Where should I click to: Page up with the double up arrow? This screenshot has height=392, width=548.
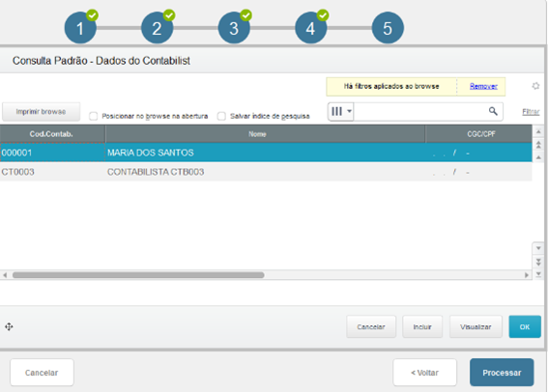click(538, 144)
